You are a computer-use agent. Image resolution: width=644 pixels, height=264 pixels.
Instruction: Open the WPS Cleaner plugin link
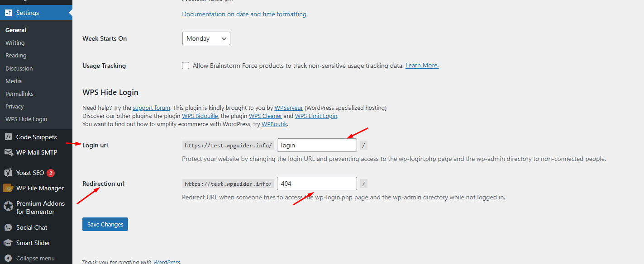[265, 116]
